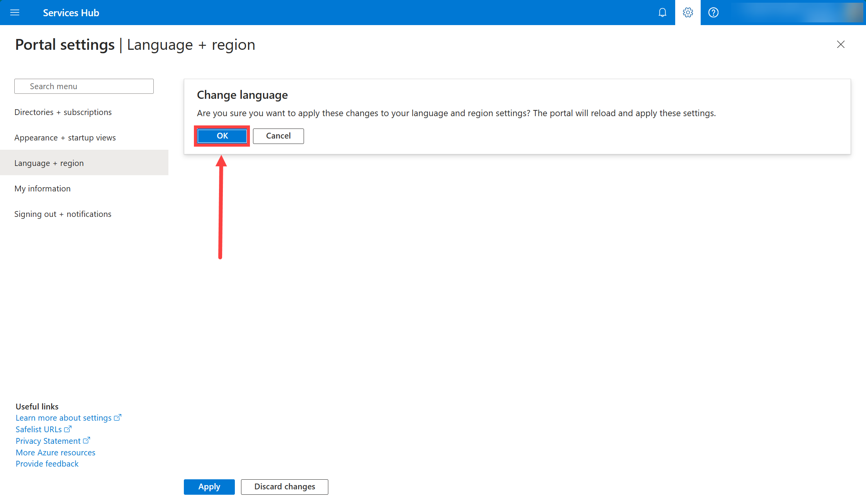Screen dimensions: 866x504
Task: Open Directories + subscriptions settings
Action: coord(63,112)
